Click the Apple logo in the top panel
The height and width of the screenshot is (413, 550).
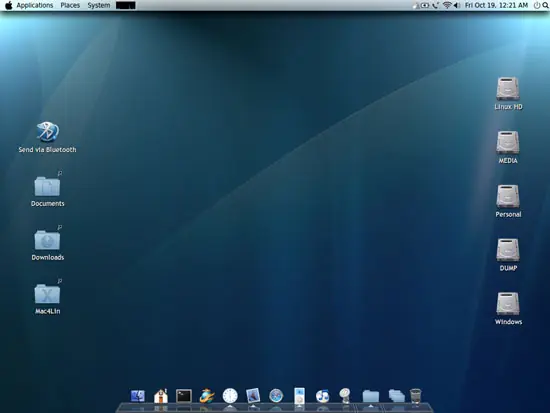tap(8, 5)
